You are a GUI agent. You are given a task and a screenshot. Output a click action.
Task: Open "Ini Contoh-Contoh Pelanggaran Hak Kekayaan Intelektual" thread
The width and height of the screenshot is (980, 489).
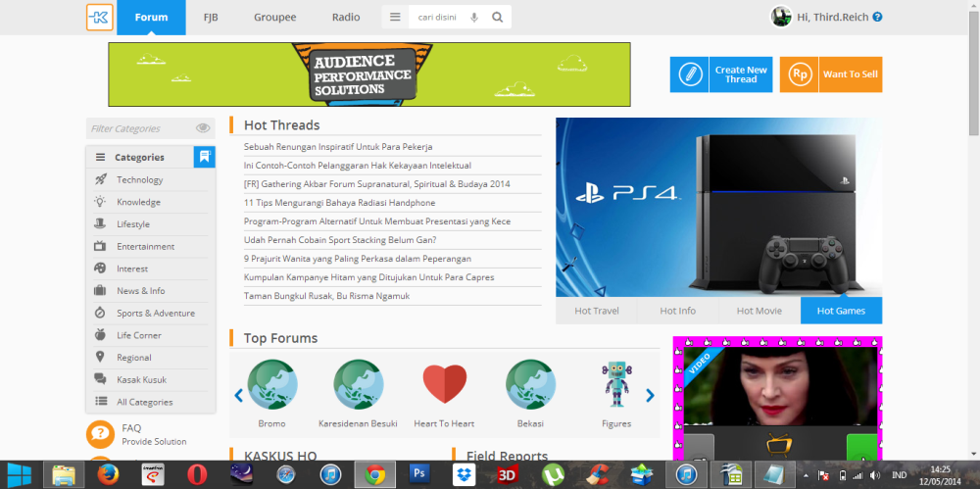click(358, 166)
